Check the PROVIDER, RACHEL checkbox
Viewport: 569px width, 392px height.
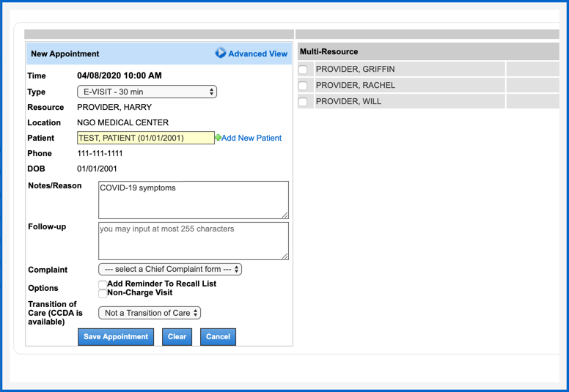click(x=303, y=86)
